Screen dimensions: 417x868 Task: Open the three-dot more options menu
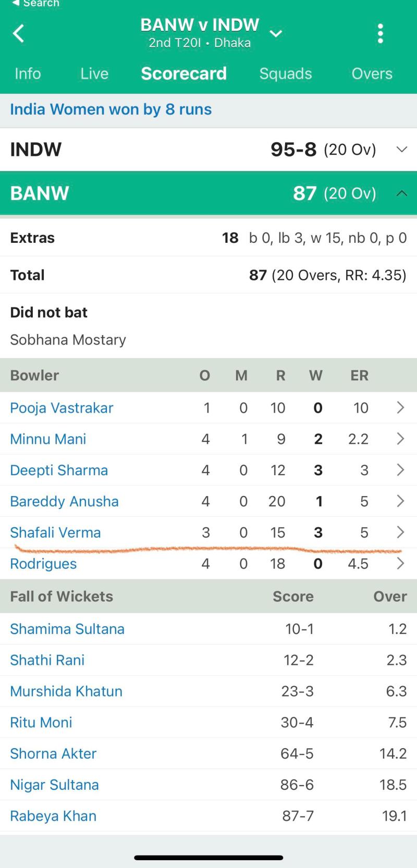pyautogui.click(x=381, y=34)
